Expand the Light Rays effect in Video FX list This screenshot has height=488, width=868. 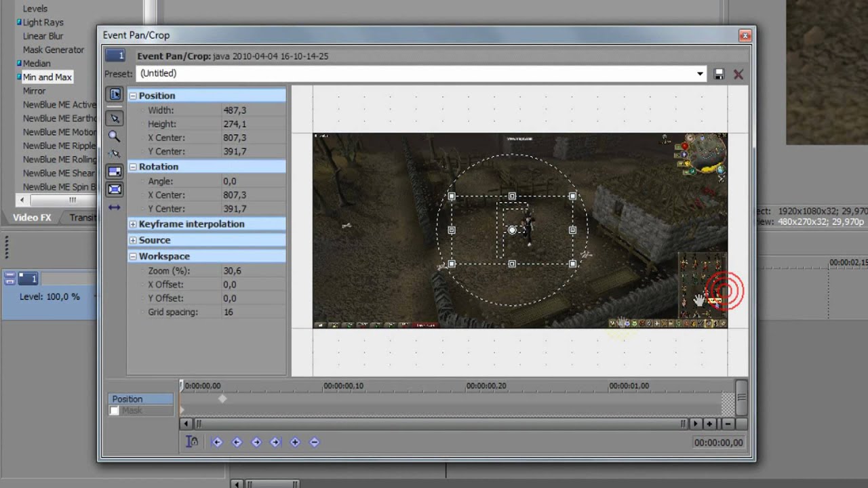[20, 22]
